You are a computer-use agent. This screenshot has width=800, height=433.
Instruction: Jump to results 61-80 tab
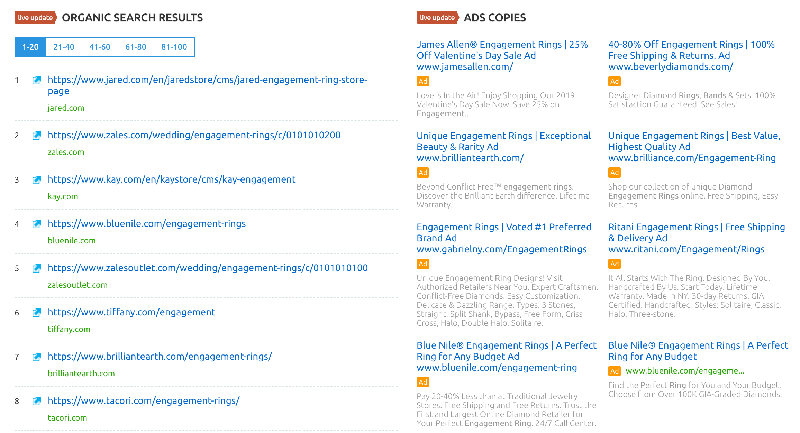point(138,47)
